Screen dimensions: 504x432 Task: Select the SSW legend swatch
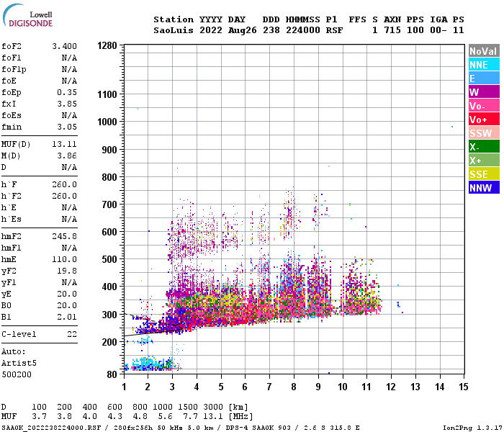tap(484, 133)
